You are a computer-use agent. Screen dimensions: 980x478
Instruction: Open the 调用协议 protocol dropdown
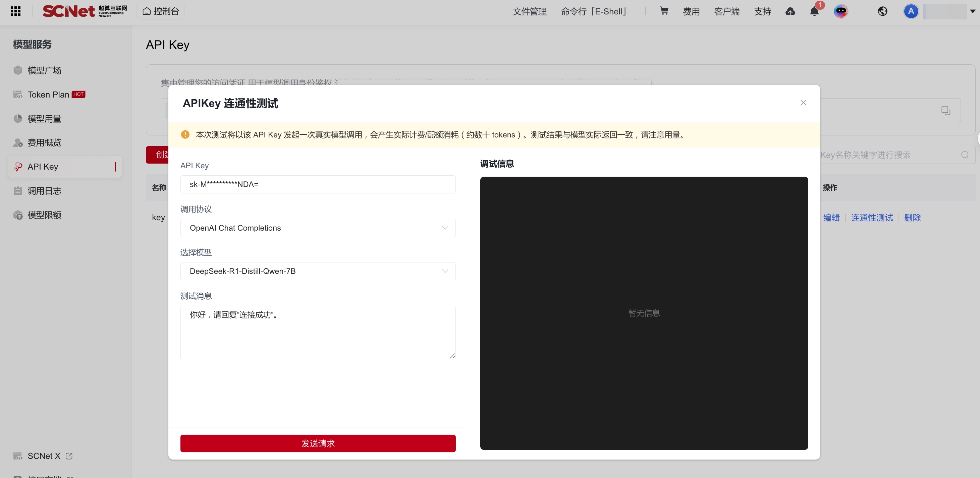[318, 228]
